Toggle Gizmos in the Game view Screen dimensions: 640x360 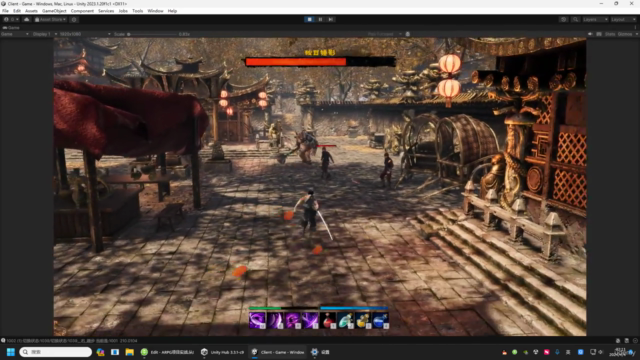coord(624,34)
